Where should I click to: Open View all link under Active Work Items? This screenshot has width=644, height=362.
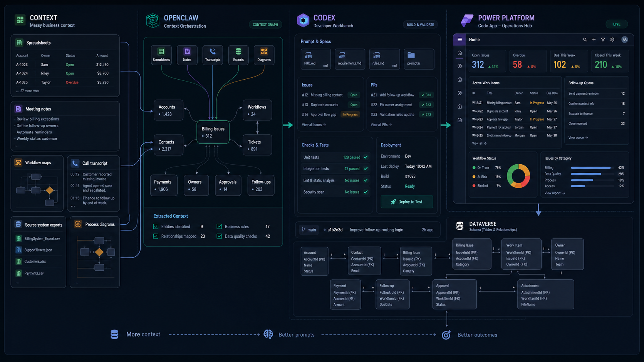pyautogui.click(x=479, y=143)
